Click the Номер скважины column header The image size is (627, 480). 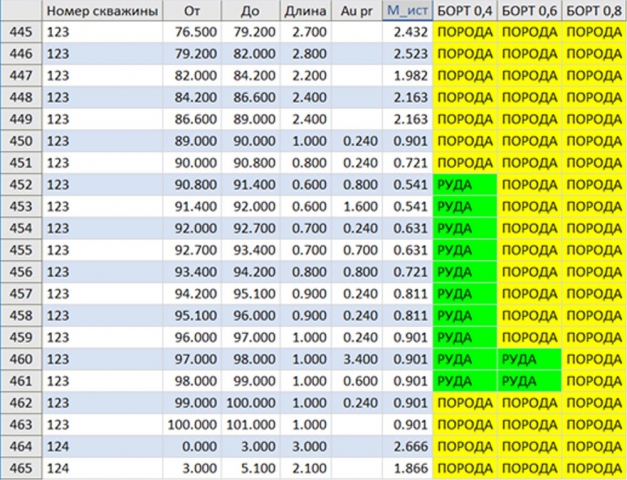(101, 12)
